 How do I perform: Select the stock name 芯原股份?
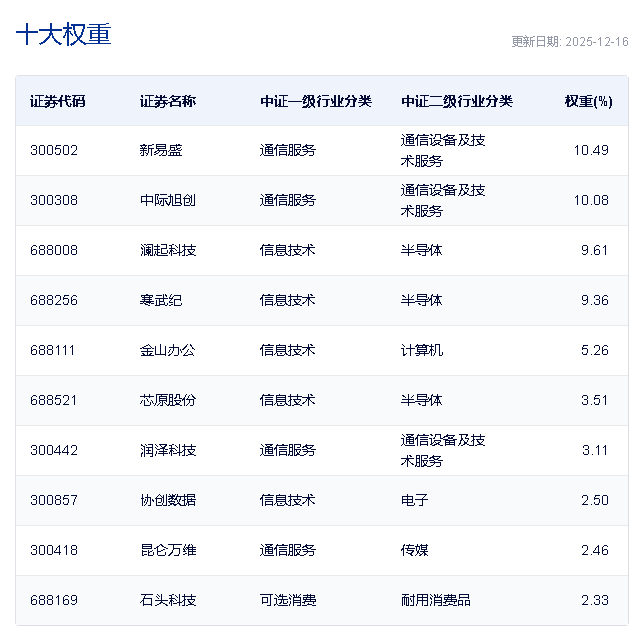[x=168, y=400]
